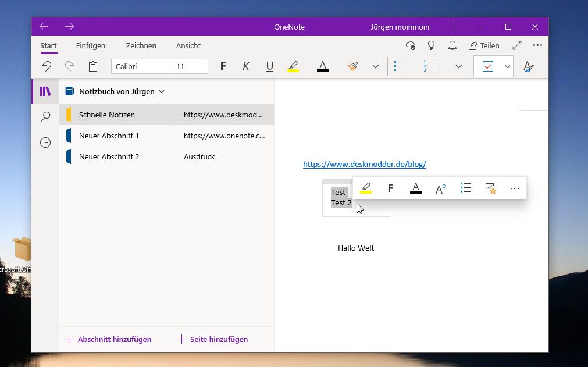The image size is (588, 367).
Task: Click the cloud sync status icon
Action: (411, 46)
